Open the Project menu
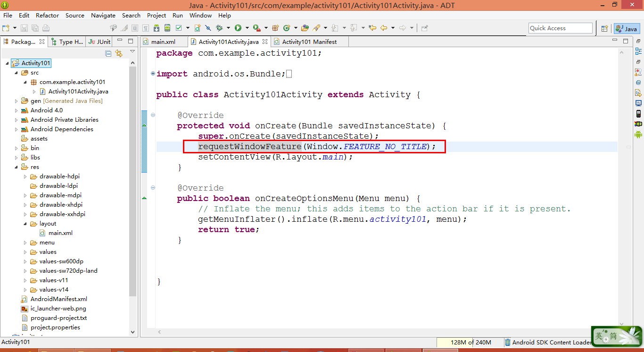Viewport: 644px width, 352px height. coord(157,15)
